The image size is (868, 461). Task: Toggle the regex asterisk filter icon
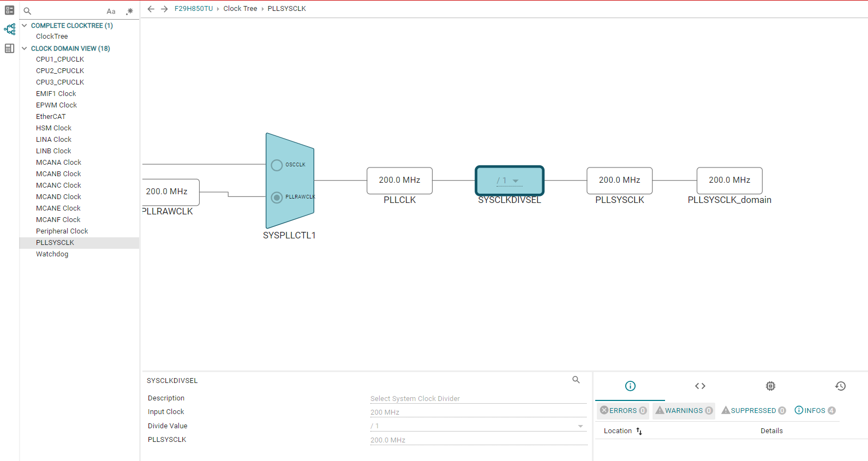click(x=129, y=11)
